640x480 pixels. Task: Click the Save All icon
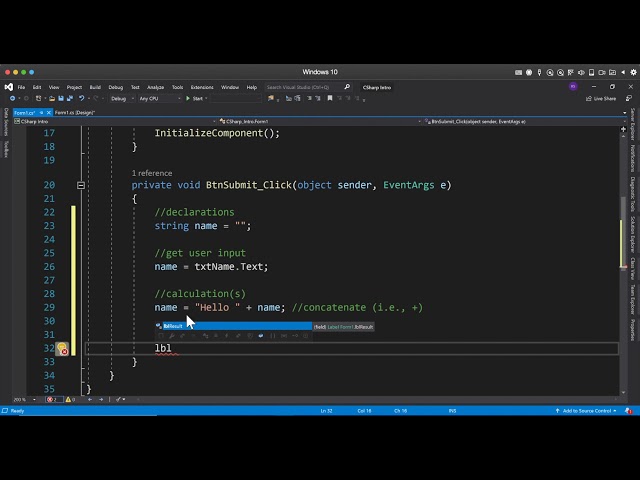click(x=70, y=98)
